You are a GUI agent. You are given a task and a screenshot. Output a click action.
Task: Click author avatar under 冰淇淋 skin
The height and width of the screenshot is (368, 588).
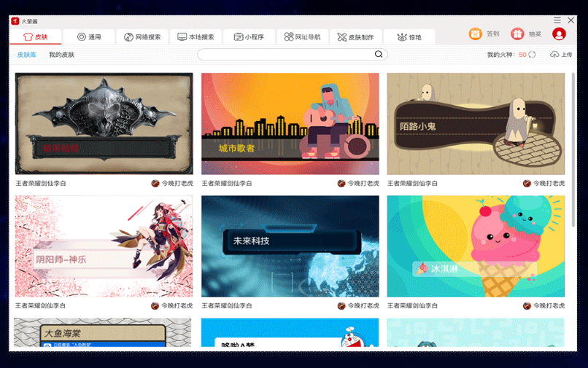[x=527, y=306]
